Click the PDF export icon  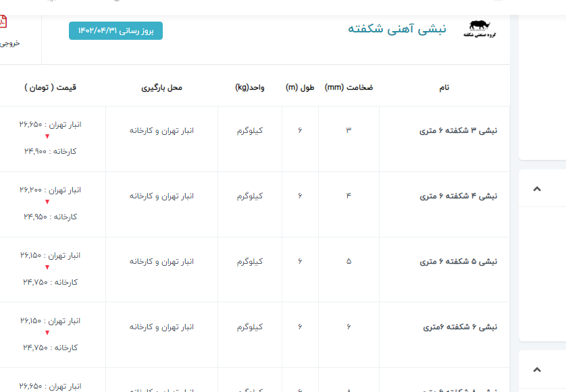pos(3,22)
